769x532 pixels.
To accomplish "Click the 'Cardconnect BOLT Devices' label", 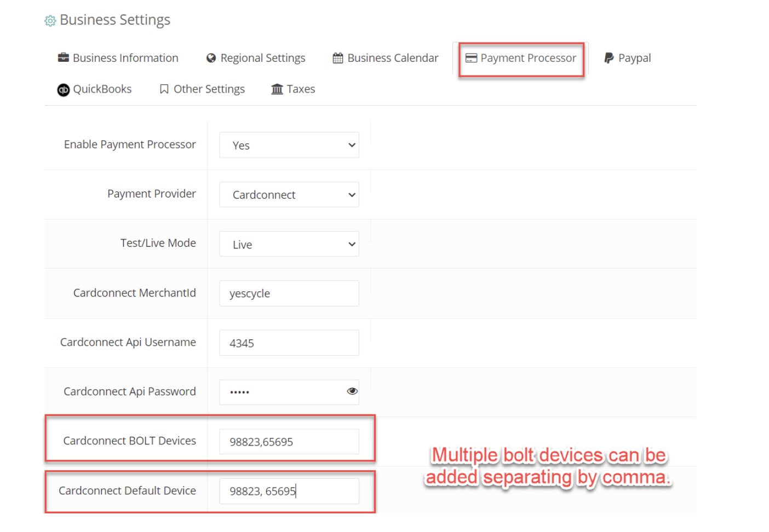I will pyautogui.click(x=129, y=441).
